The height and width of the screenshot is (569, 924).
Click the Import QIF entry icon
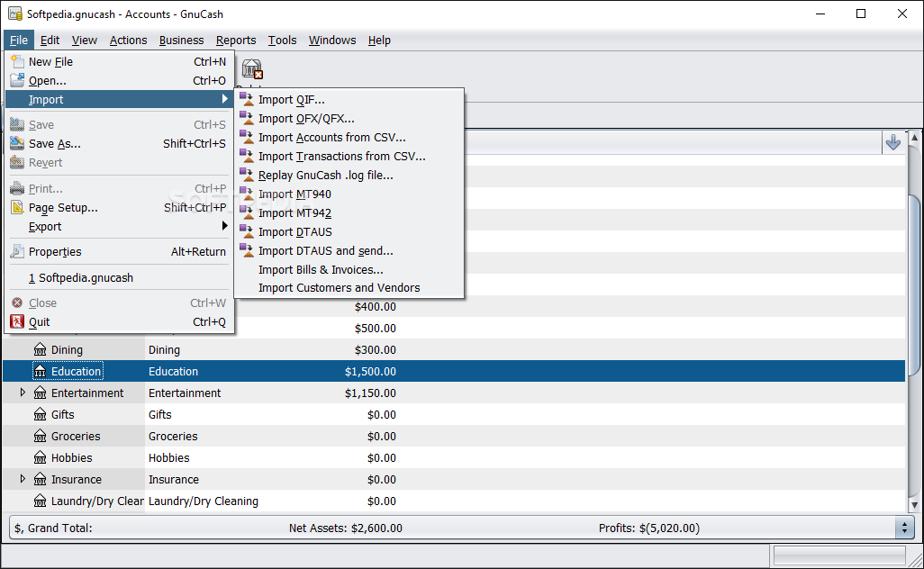point(247,100)
